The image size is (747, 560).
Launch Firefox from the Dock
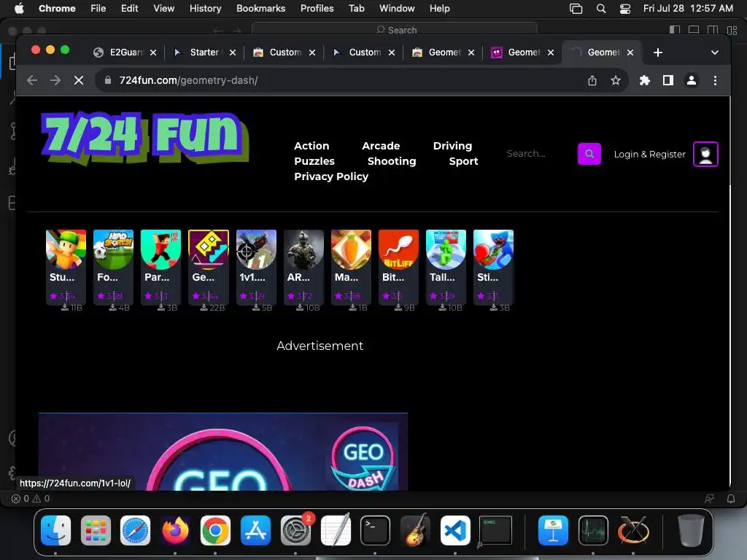[x=175, y=530]
